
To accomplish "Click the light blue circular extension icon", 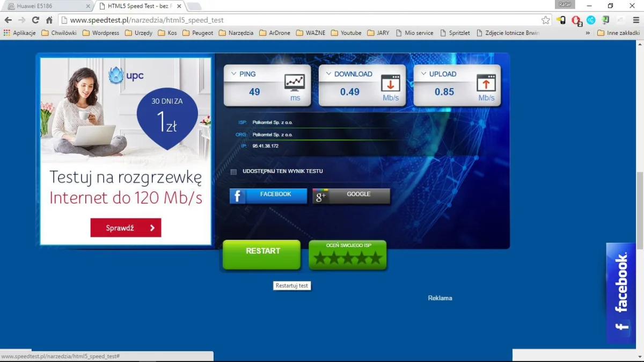I will [x=591, y=20].
